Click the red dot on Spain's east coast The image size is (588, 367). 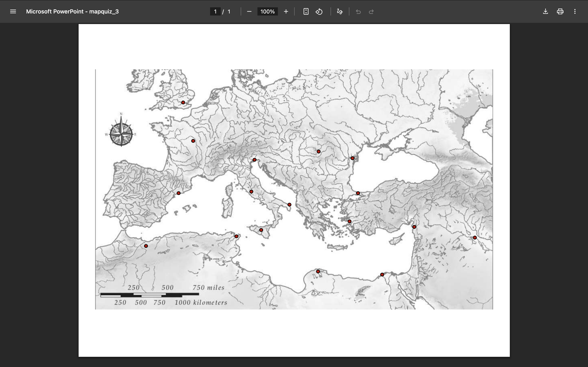click(179, 193)
